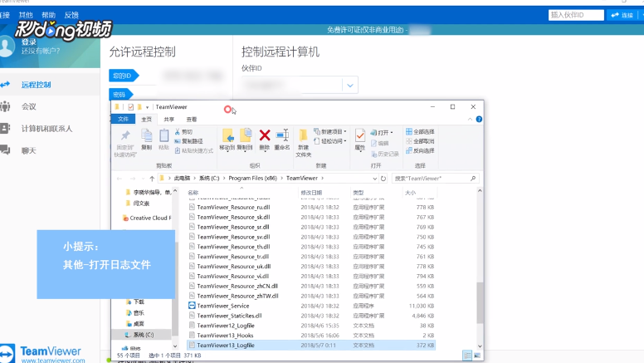
Task: Collapse the Explorer ribbon with chevron
Action: 470,120
